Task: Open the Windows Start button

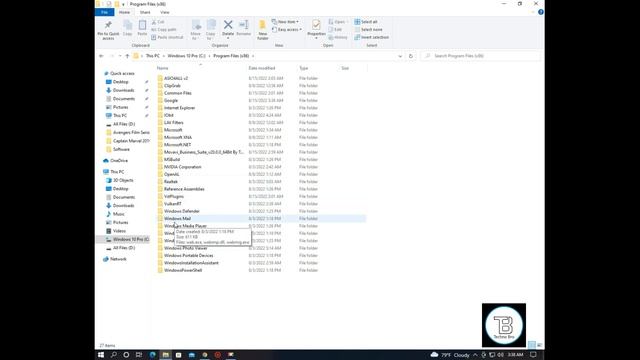Action: pos(101,355)
